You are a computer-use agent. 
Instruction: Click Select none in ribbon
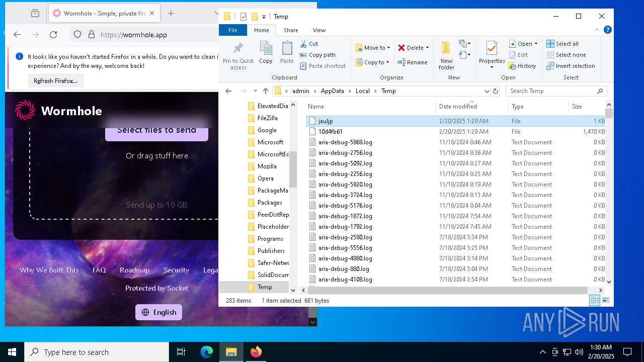pos(566,55)
